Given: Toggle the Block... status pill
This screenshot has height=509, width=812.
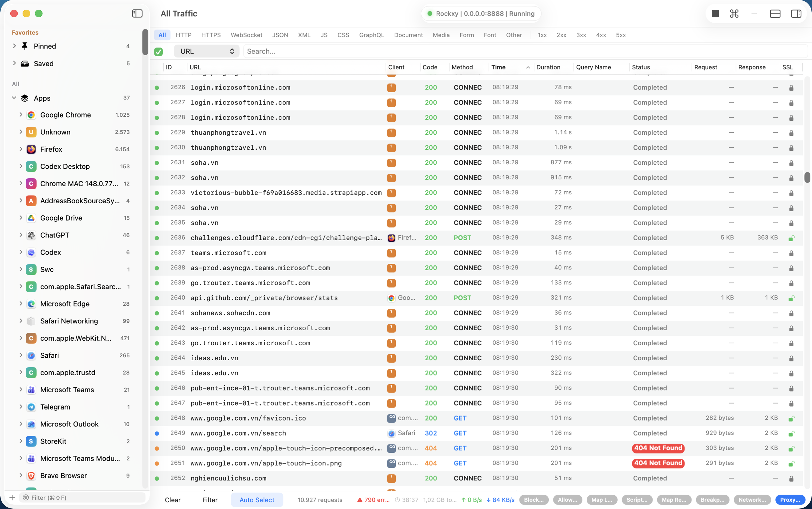Looking at the screenshot, I should [533, 500].
